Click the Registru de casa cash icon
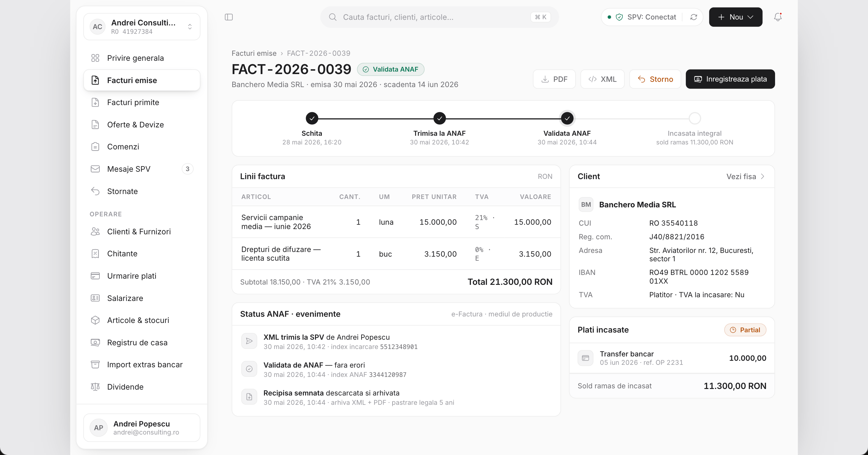Image resolution: width=868 pixels, height=455 pixels. [x=95, y=342]
